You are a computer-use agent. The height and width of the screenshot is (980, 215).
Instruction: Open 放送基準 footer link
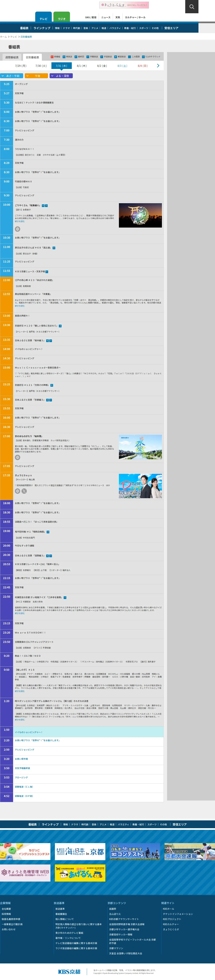60,909
